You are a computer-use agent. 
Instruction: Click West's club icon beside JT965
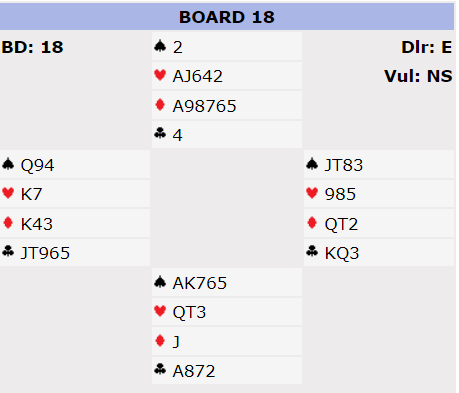(8, 251)
